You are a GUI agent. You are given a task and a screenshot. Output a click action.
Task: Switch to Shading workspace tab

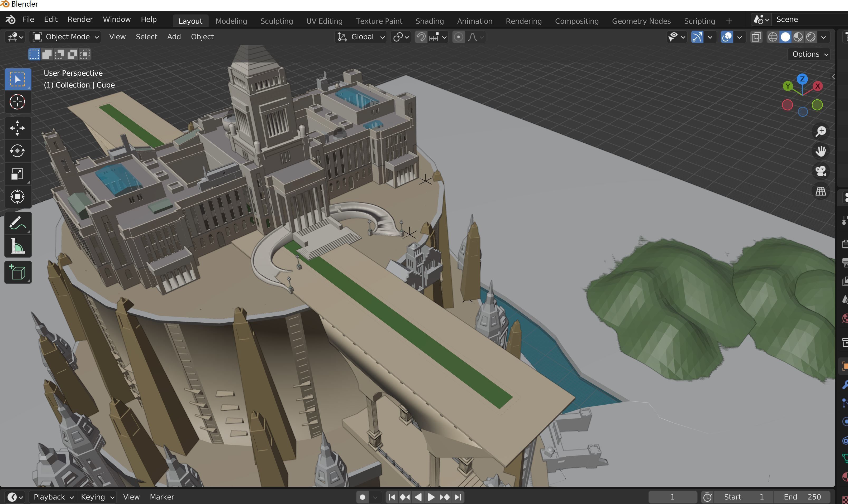(430, 21)
